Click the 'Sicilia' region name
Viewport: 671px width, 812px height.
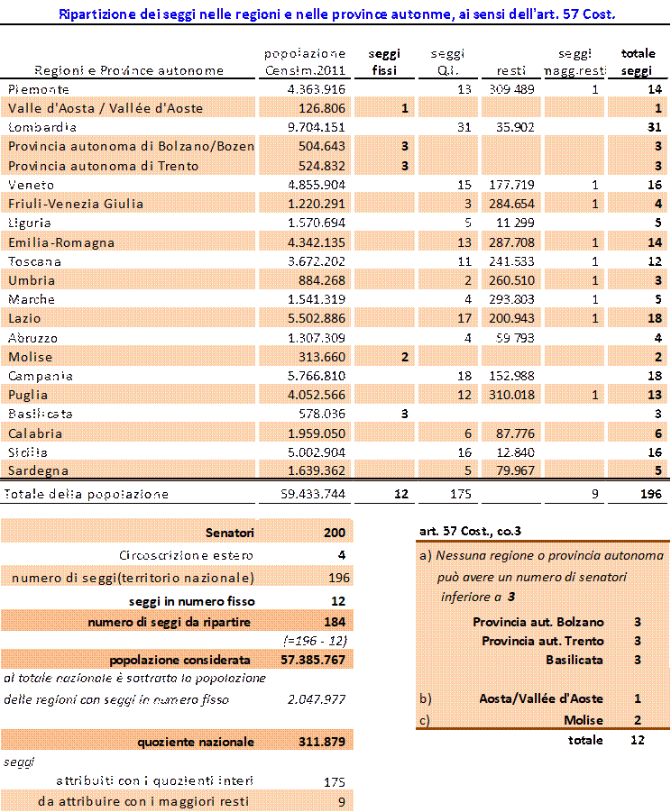click(28, 452)
